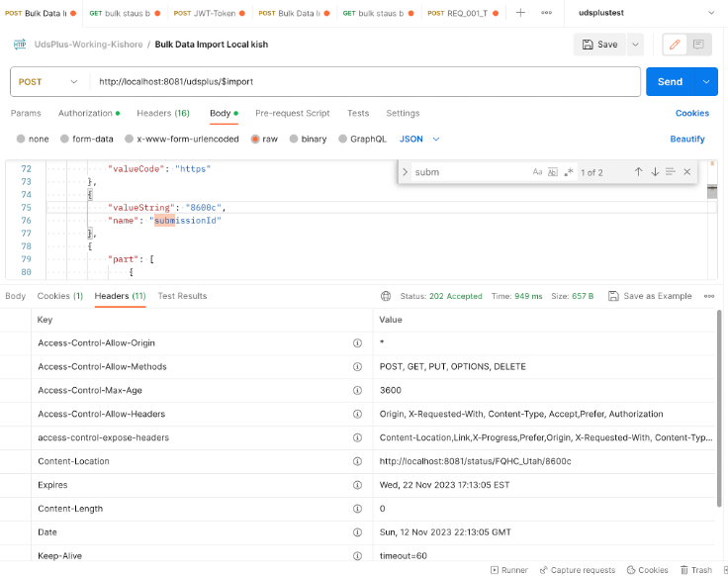Select GraphQL body type radio
This screenshot has height=576, width=728.
pos(342,139)
